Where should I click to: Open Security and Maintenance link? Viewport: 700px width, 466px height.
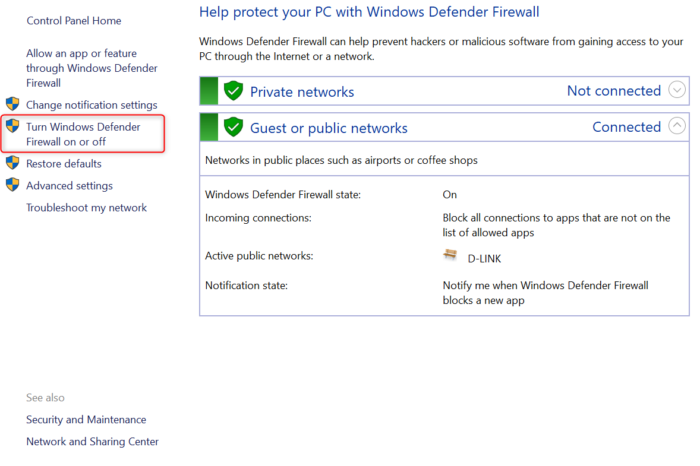click(86, 420)
